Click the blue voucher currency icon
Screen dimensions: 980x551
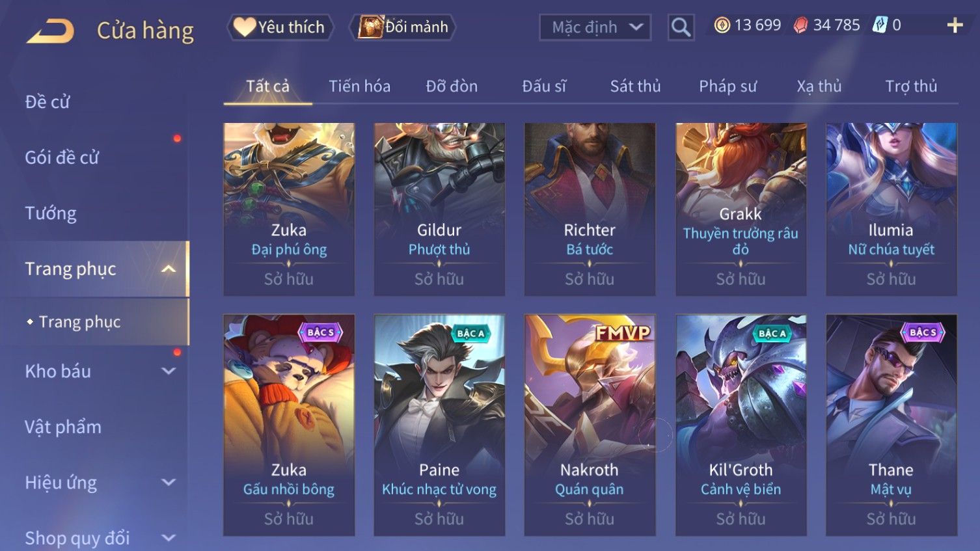[x=880, y=25]
